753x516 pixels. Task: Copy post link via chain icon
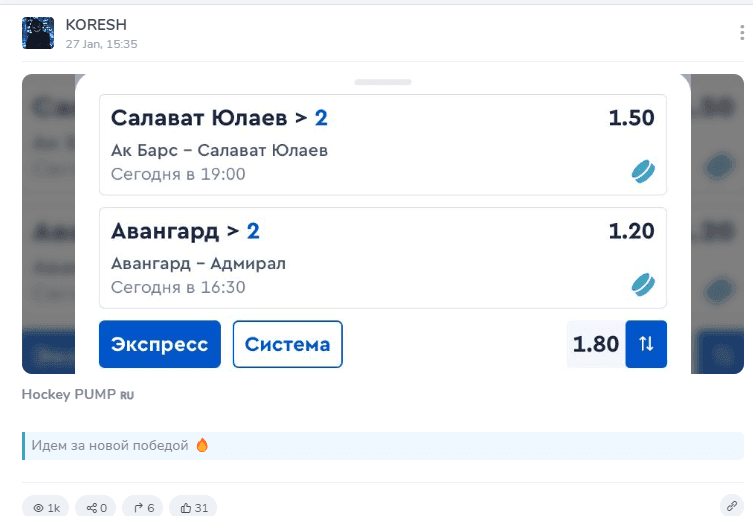pyautogui.click(x=731, y=506)
